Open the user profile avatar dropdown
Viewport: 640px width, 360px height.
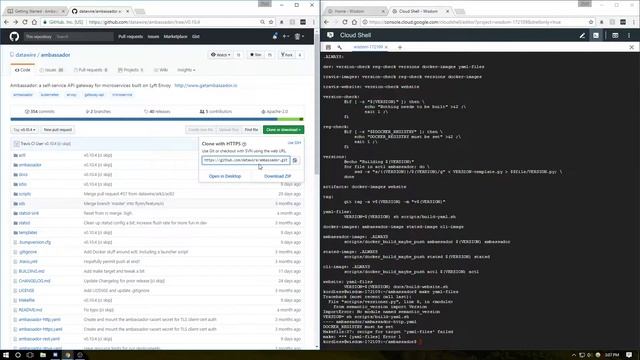[299, 36]
